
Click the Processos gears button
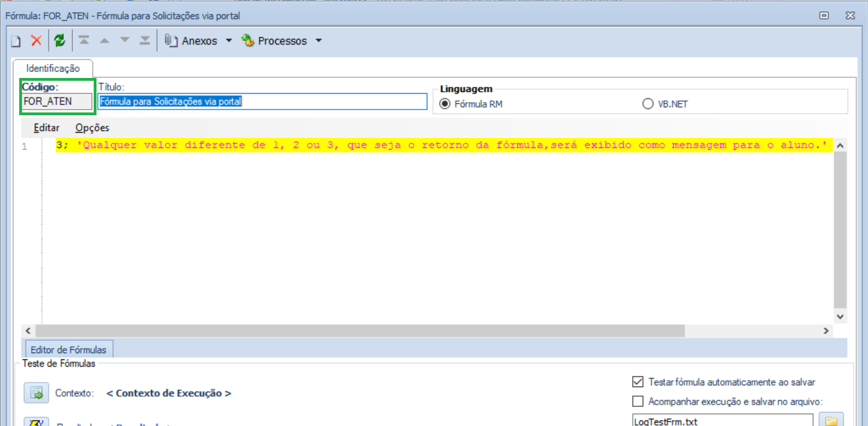pyautogui.click(x=274, y=41)
